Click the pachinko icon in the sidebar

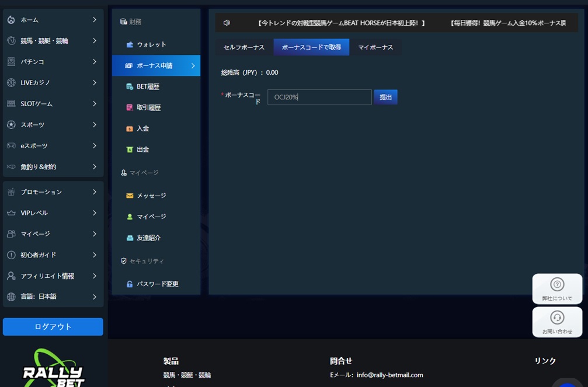[11, 62]
